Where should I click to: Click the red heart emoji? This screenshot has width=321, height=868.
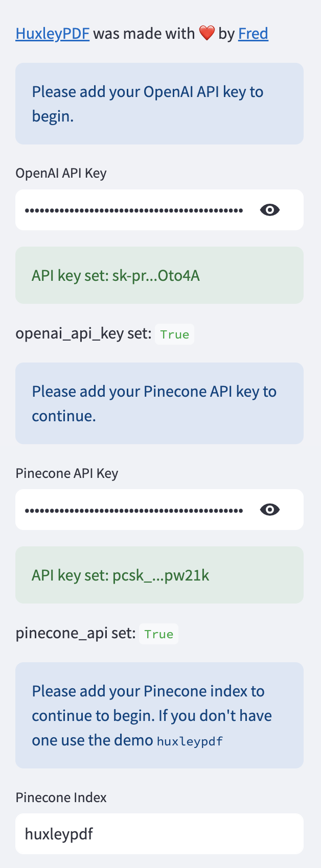[207, 34]
